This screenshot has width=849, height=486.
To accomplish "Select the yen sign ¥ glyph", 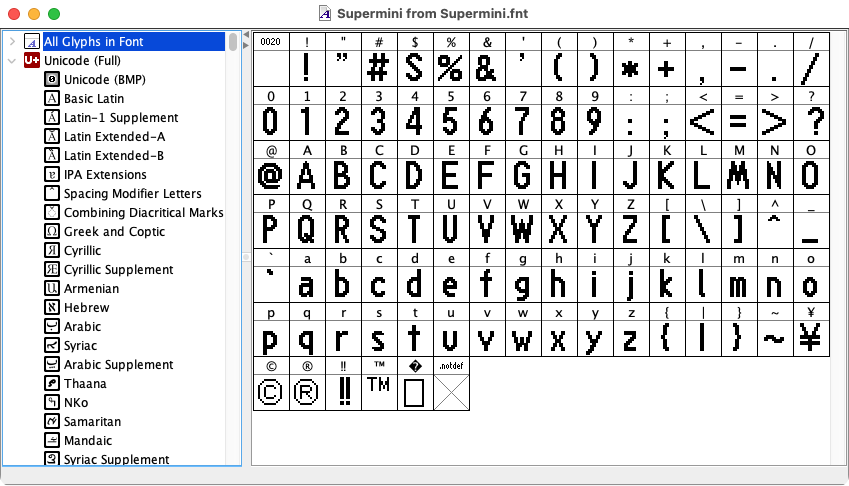I will (x=811, y=330).
